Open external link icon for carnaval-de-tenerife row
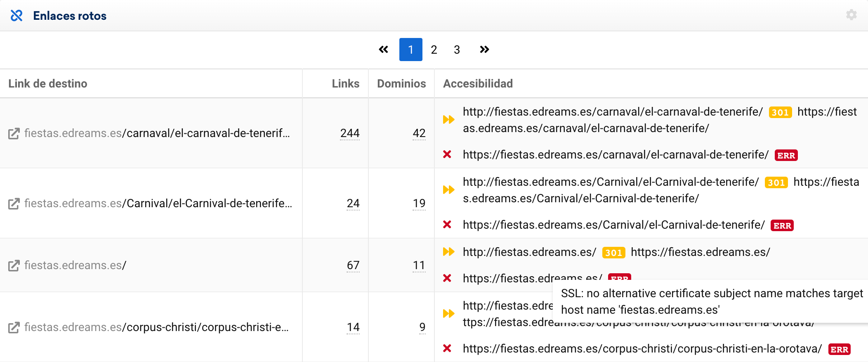Viewport: 868px width, 362px height. (14, 133)
